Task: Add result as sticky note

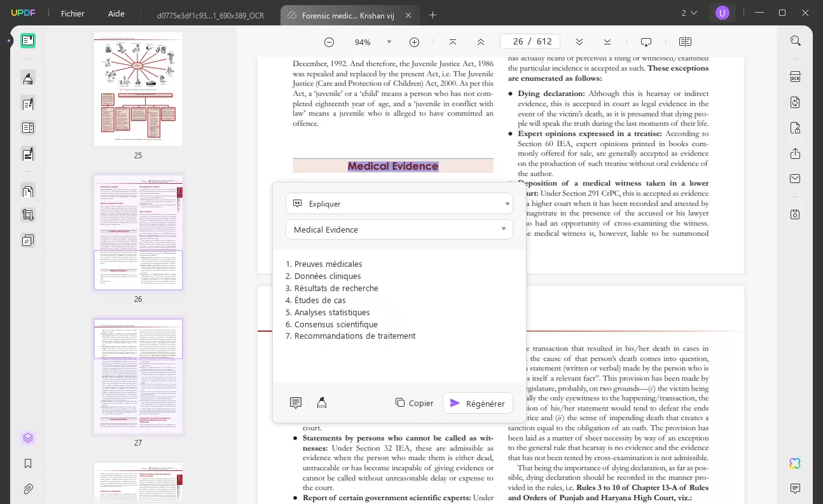Action: click(x=296, y=403)
